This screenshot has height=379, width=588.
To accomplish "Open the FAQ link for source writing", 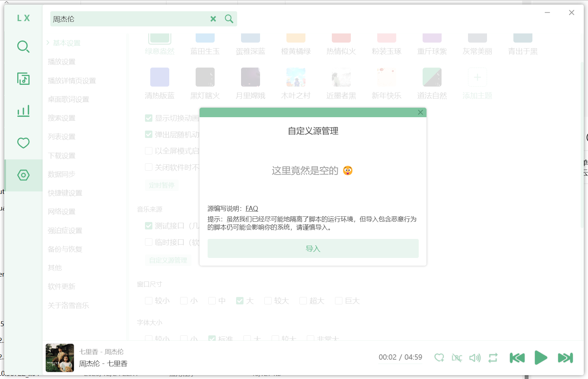I will pyautogui.click(x=252, y=208).
